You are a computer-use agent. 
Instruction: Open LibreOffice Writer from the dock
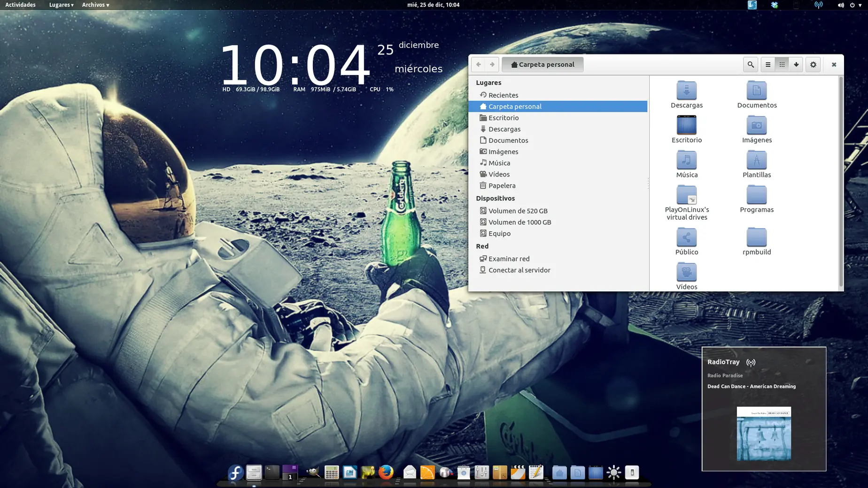tap(349, 473)
